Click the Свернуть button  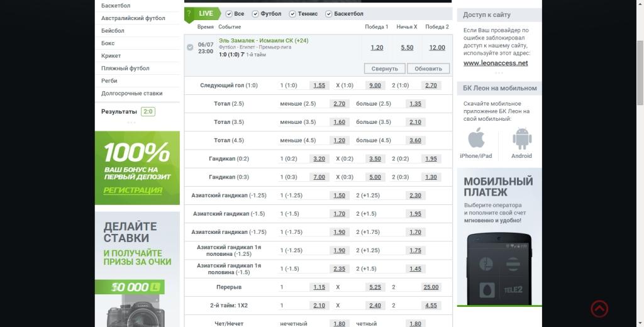[x=384, y=69]
